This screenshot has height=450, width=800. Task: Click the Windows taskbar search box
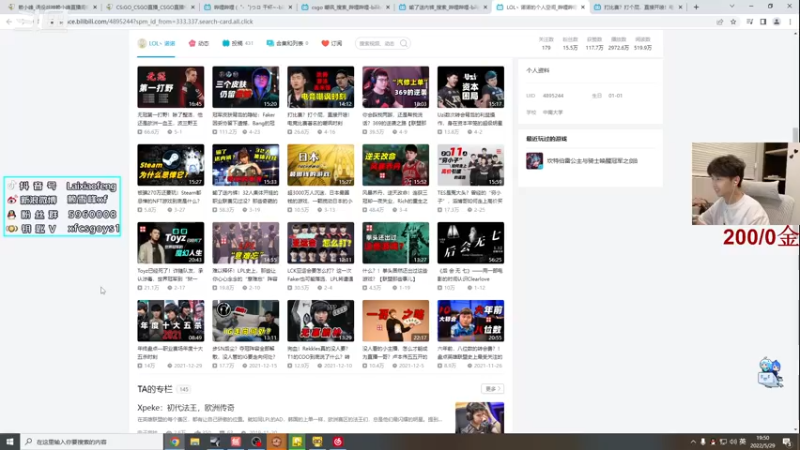click(91, 442)
